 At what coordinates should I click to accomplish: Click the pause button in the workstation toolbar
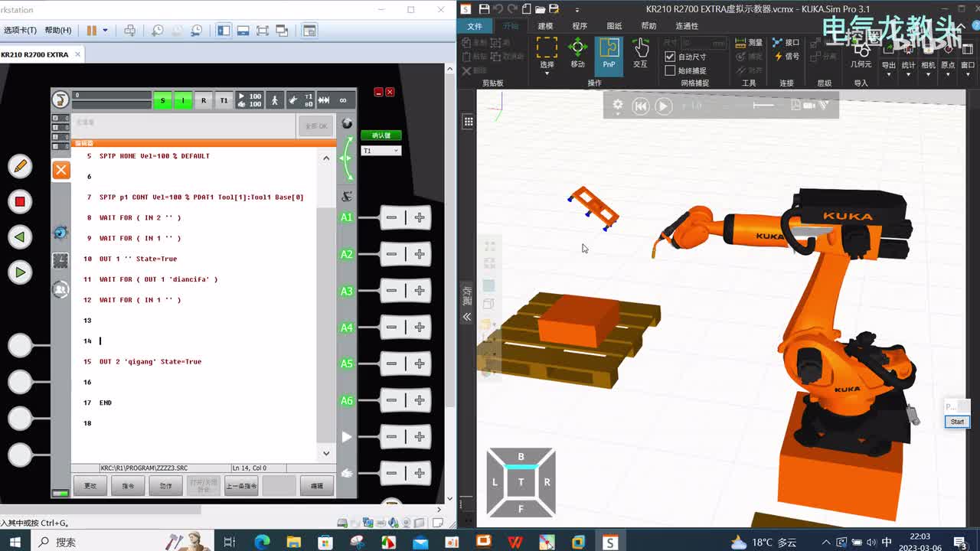(92, 31)
